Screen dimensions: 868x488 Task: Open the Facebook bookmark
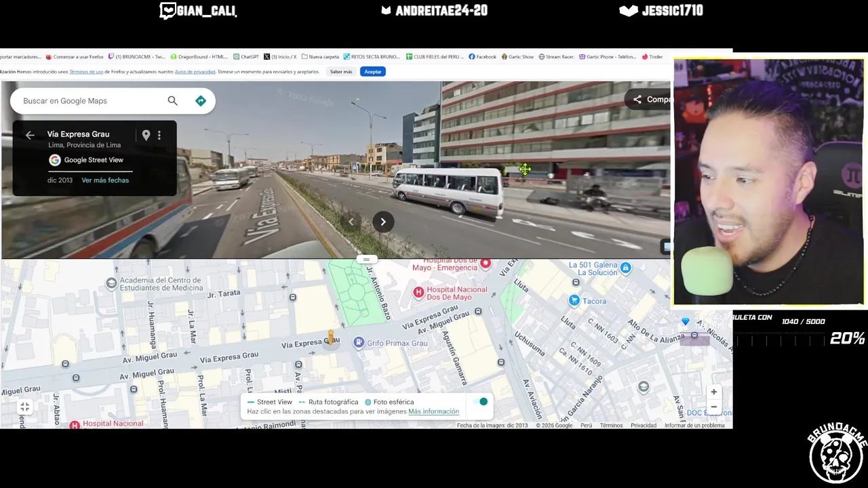click(x=482, y=57)
